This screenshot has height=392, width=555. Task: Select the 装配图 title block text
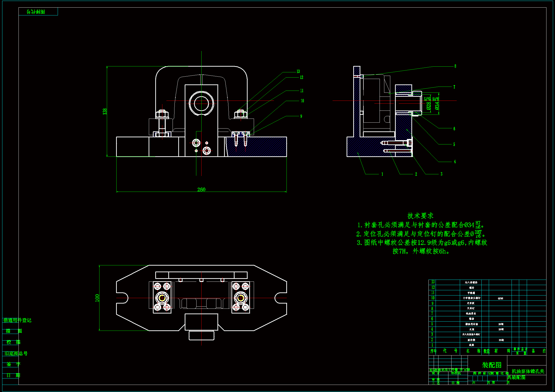(492, 365)
